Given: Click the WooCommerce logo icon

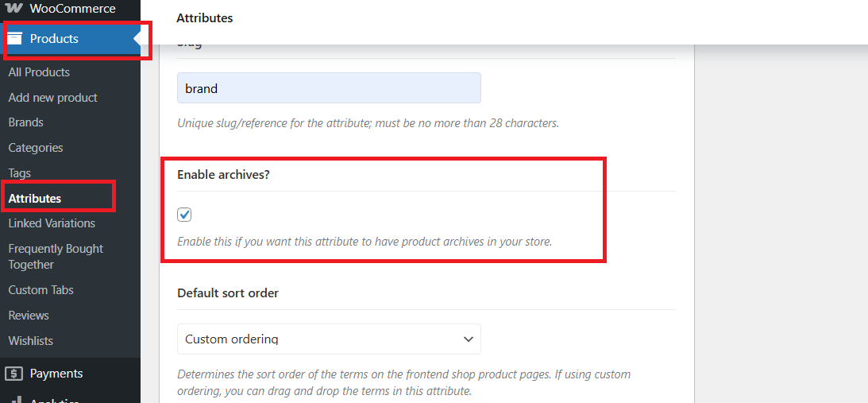Looking at the screenshot, I should 16,8.
